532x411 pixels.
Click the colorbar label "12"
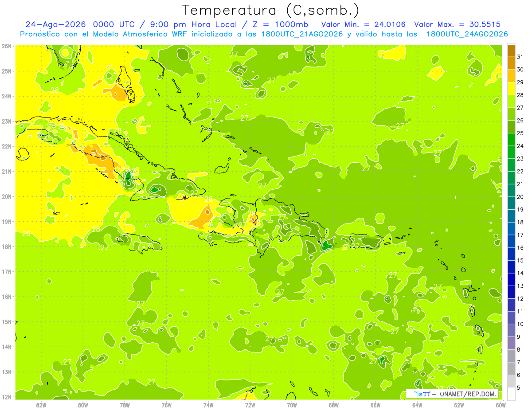520,298
